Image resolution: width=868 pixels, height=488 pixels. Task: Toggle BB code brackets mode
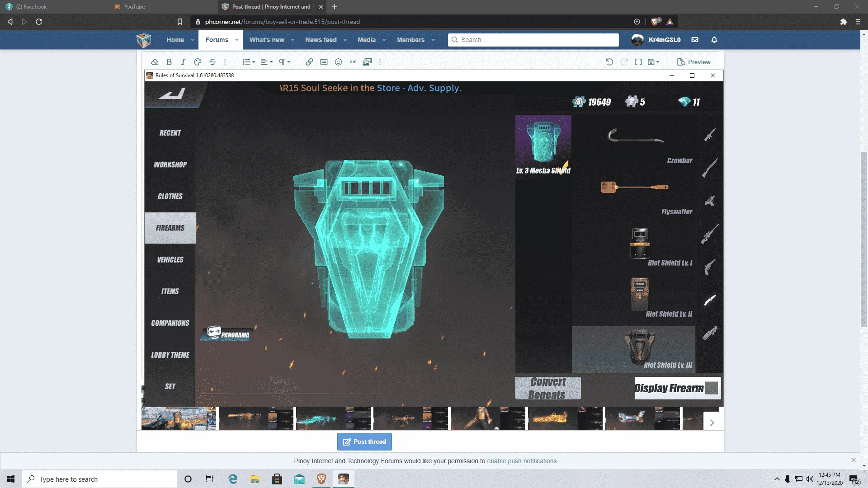pyautogui.click(x=638, y=62)
